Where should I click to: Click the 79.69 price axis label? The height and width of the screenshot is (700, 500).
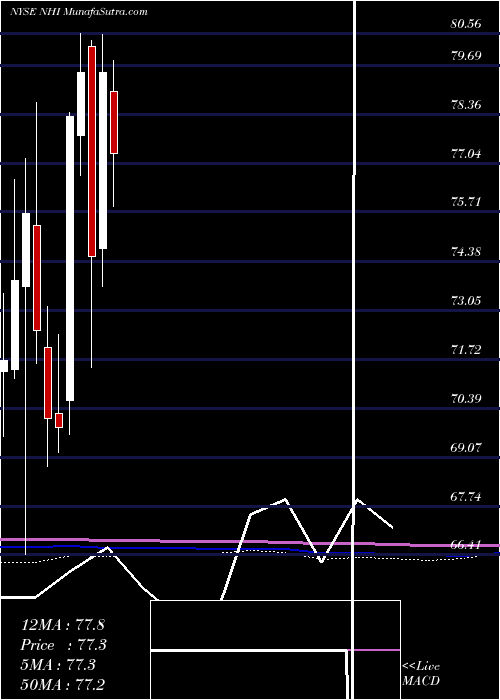[466, 56]
